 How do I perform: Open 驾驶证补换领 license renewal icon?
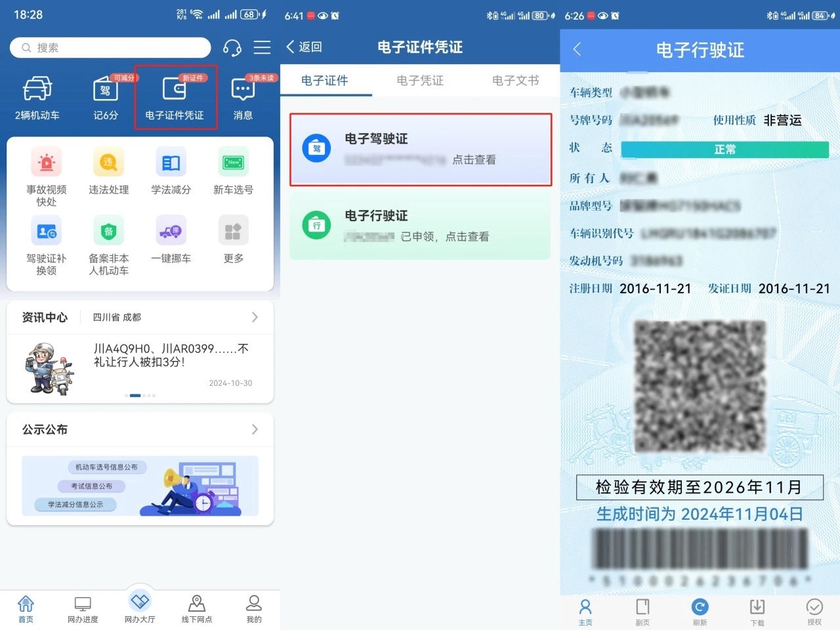(46, 232)
